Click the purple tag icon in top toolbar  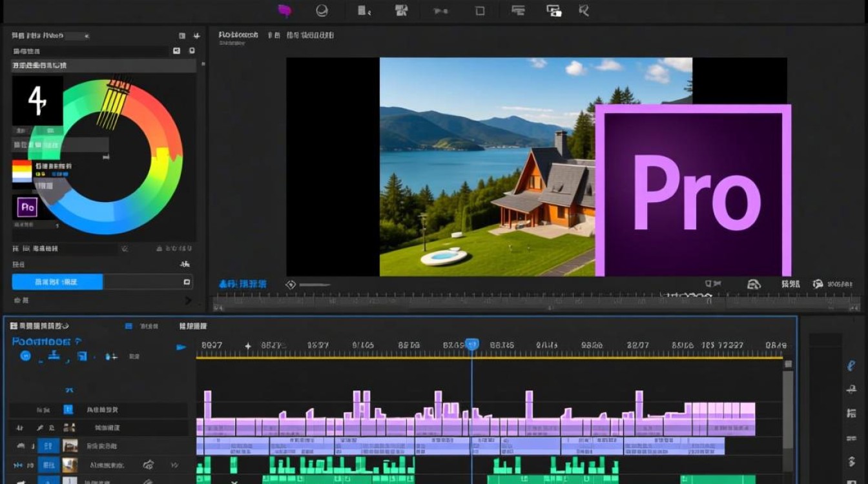click(284, 10)
